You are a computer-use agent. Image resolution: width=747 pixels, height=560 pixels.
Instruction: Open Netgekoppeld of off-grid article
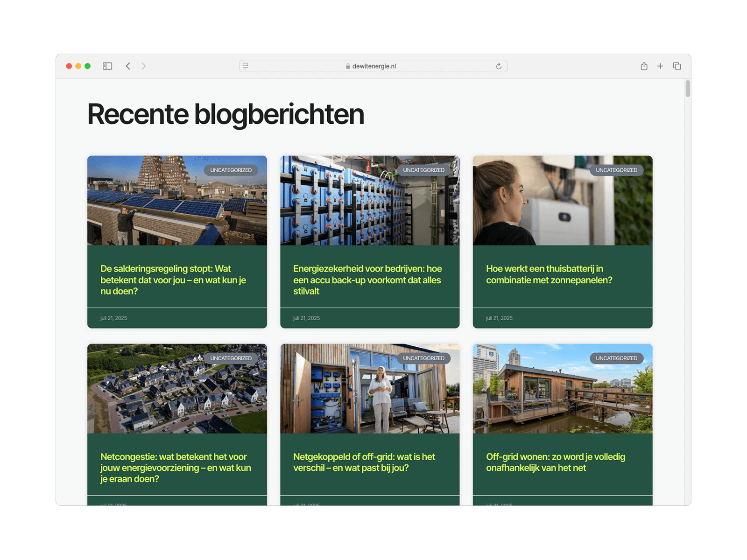(x=364, y=462)
